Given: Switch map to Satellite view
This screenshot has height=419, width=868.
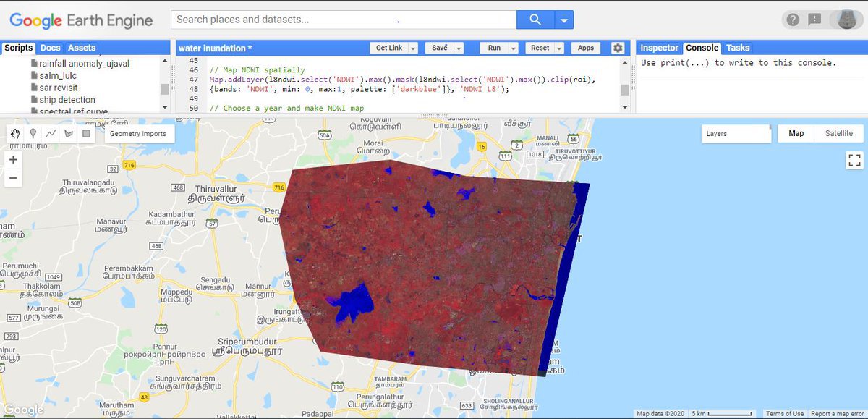Looking at the screenshot, I should point(838,134).
